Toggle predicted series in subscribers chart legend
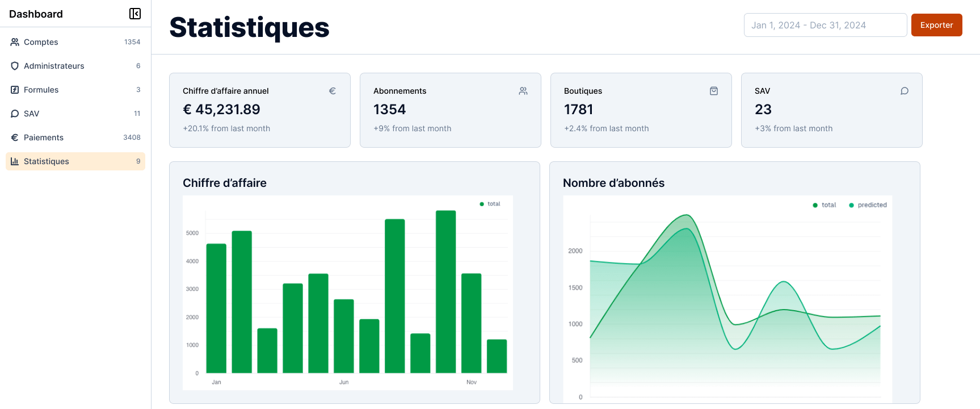980x409 pixels. tap(868, 205)
